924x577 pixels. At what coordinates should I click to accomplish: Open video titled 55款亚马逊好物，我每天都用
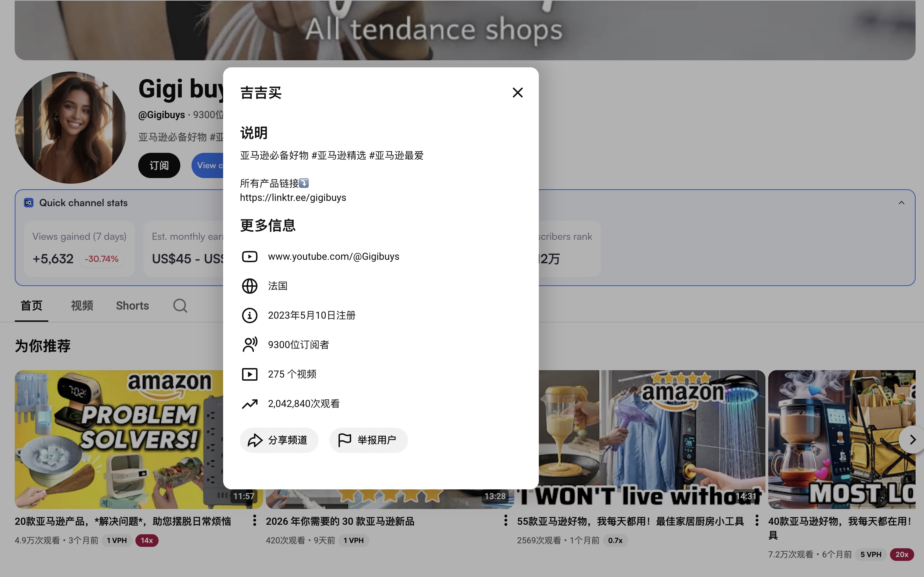630,521
